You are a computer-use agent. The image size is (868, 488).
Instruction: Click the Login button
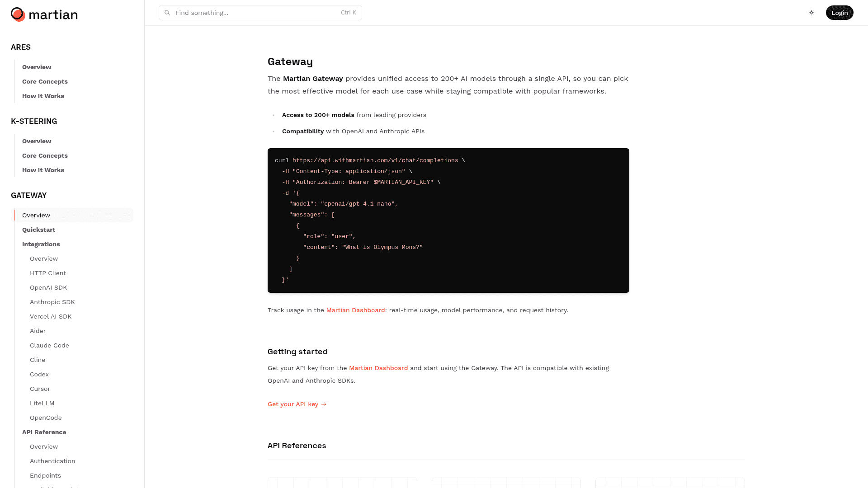point(840,13)
